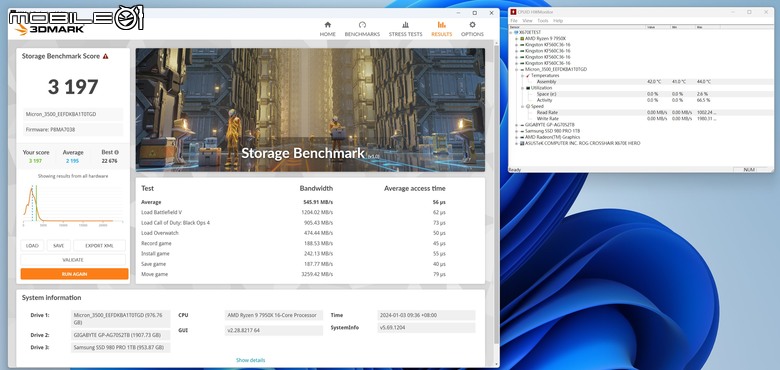
Task: Click the Value column header in HWMonitor
Action: pyautogui.click(x=658, y=27)
